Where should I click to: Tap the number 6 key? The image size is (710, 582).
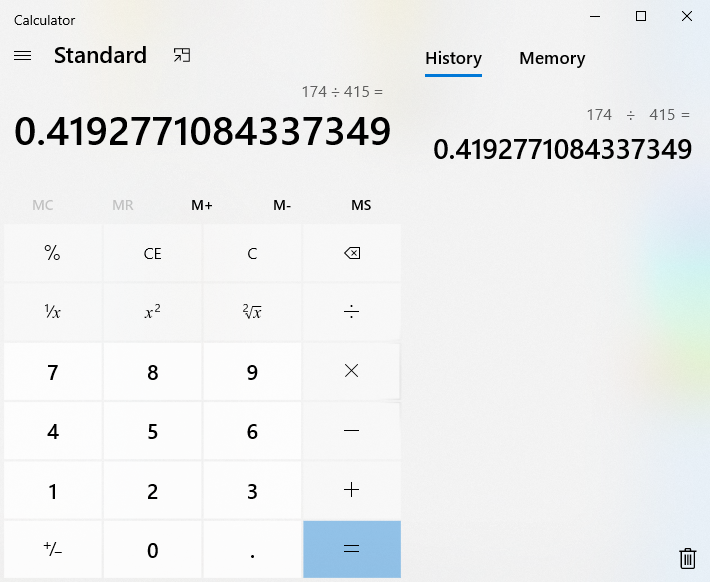(252, 431)
